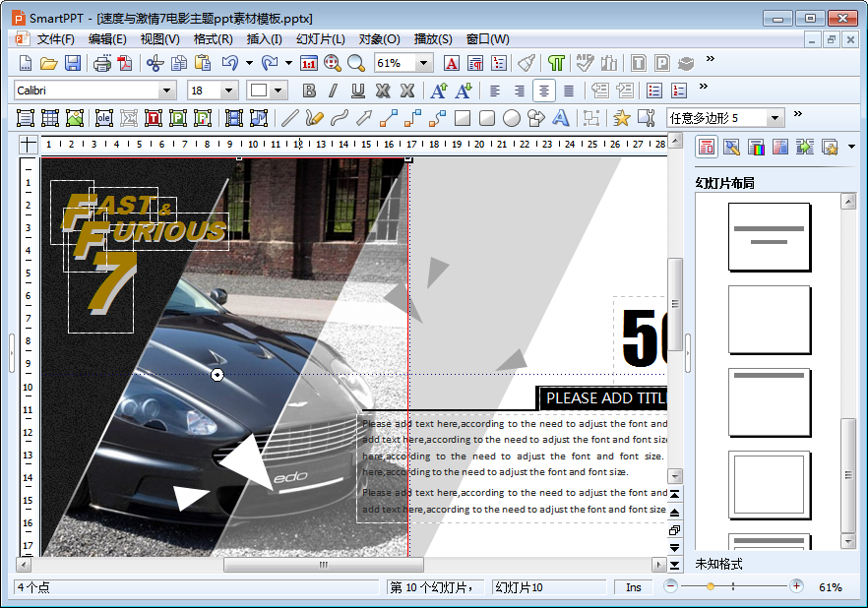The image size is (868, 608).
Task: Click the zoom slider handle in status bar
Action: point(710,586)
